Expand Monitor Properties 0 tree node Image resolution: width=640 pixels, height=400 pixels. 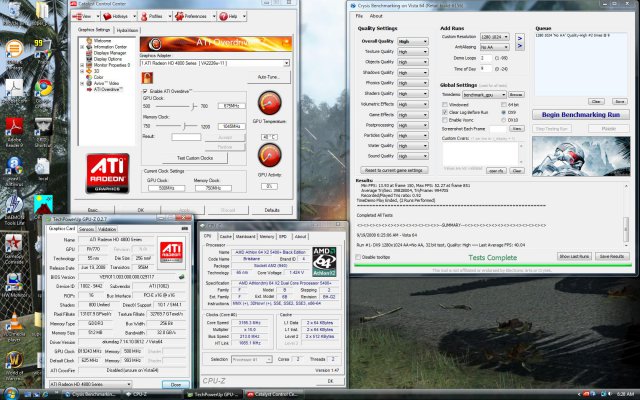pyautogui.click(x=82, y=65)
